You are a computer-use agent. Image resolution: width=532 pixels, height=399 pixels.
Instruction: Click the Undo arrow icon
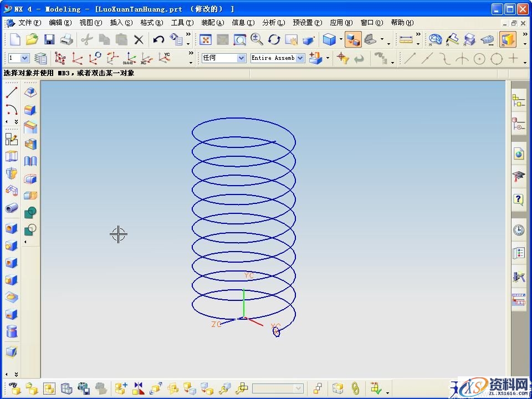[x=158, y=39]
